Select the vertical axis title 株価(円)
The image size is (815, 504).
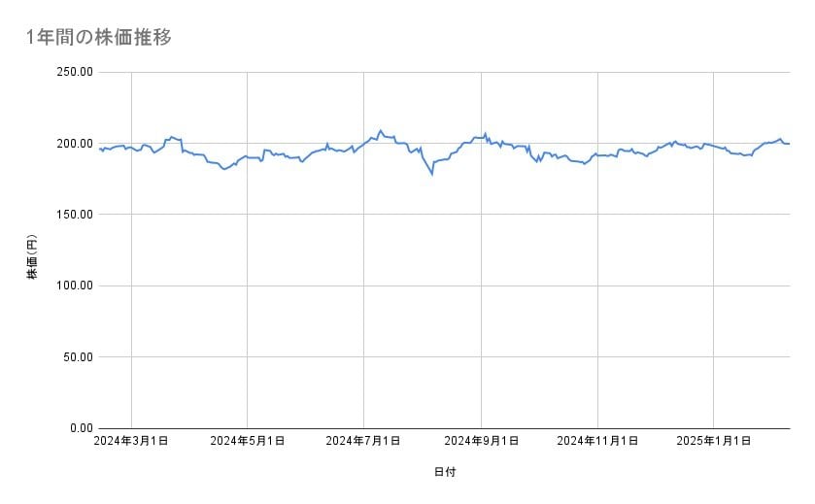(x=32, y=257)
